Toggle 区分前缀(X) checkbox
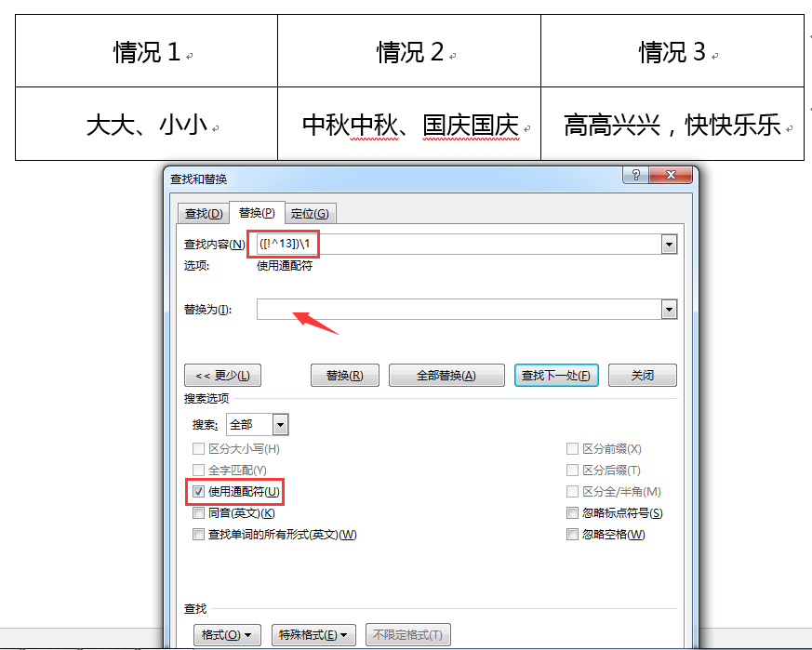Image resolution: width=812 pixels, height=650 pixels. click(x=572, y=448)
